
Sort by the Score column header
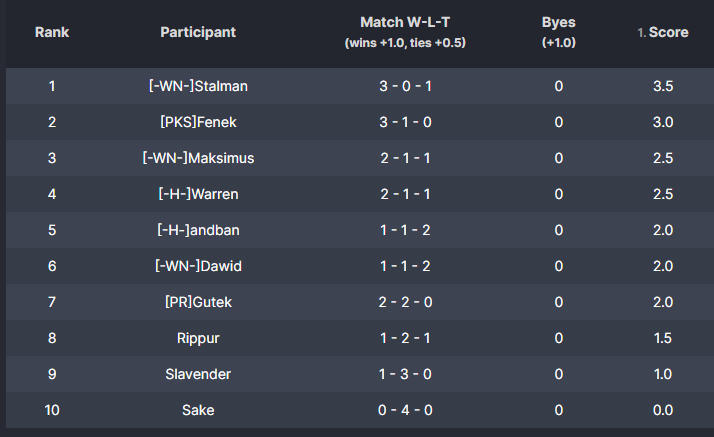(663, 32)
